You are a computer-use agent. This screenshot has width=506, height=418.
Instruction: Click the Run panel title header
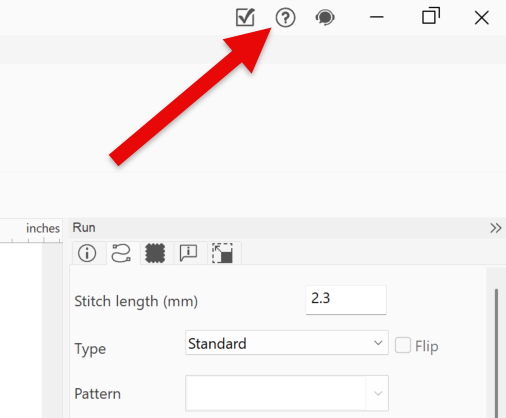[x=84, y=228]
